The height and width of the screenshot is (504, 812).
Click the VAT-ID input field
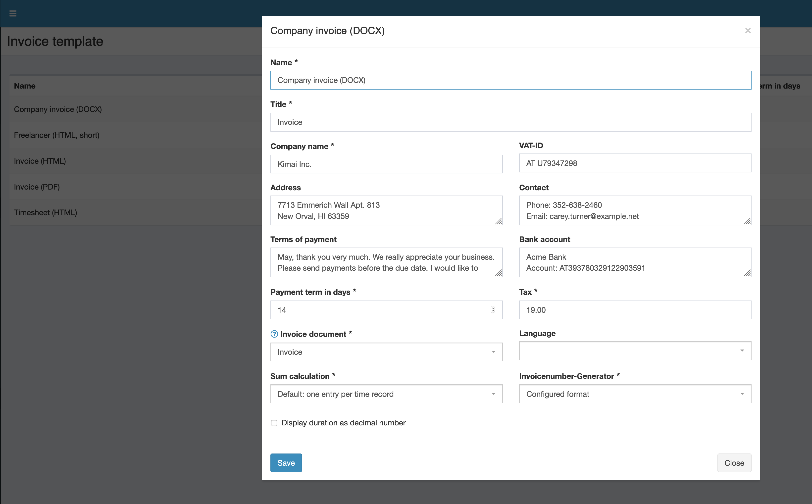[635, 163]
